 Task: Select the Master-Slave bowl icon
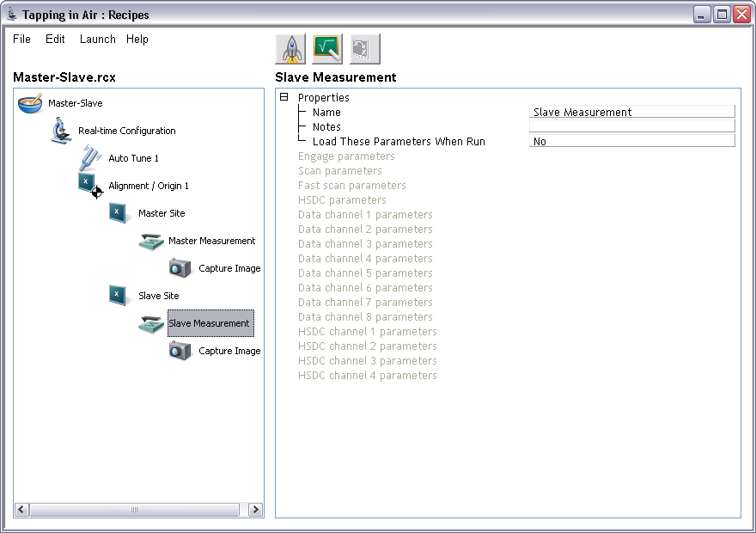pyautogui.click(x=30, y=104)
